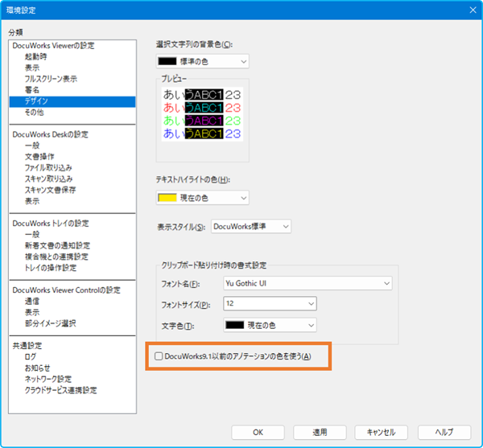Select クラウドサービス連携設定 under 共通設定
483x448 pixels.
click(x=60, y=390)
